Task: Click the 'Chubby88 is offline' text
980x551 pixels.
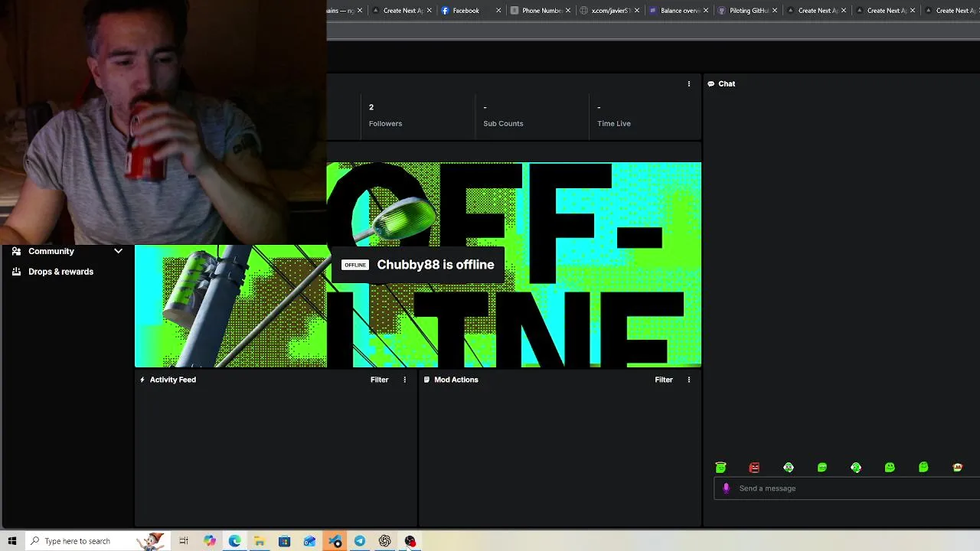Action: click(x=436, y=265)
